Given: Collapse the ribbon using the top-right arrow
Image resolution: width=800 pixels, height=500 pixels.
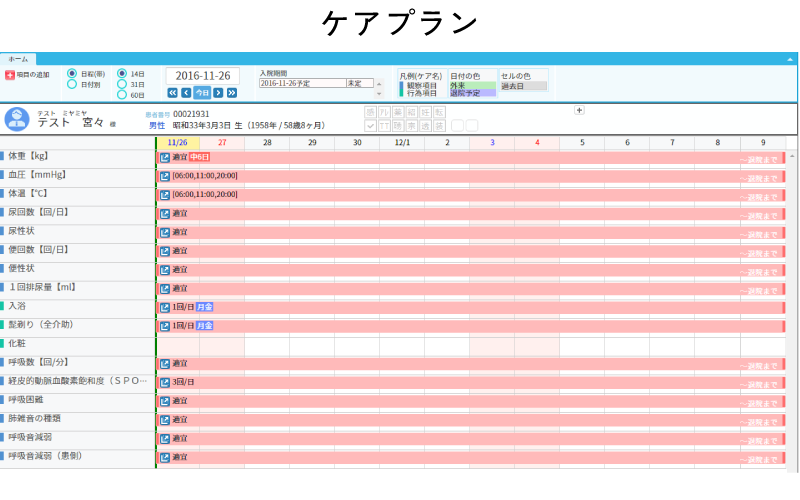Looking at the screenshot, I should [x=790, y=59].
